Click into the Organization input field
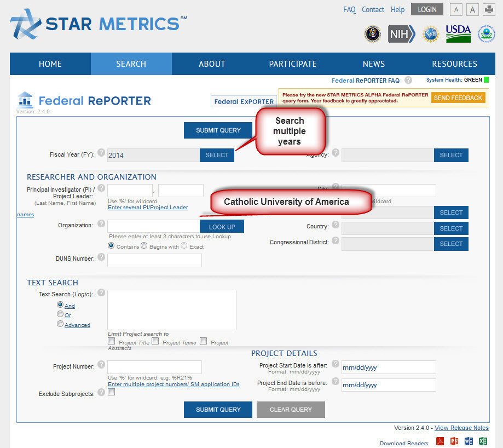Screen dimensions: 503x448 click(154, 226)
